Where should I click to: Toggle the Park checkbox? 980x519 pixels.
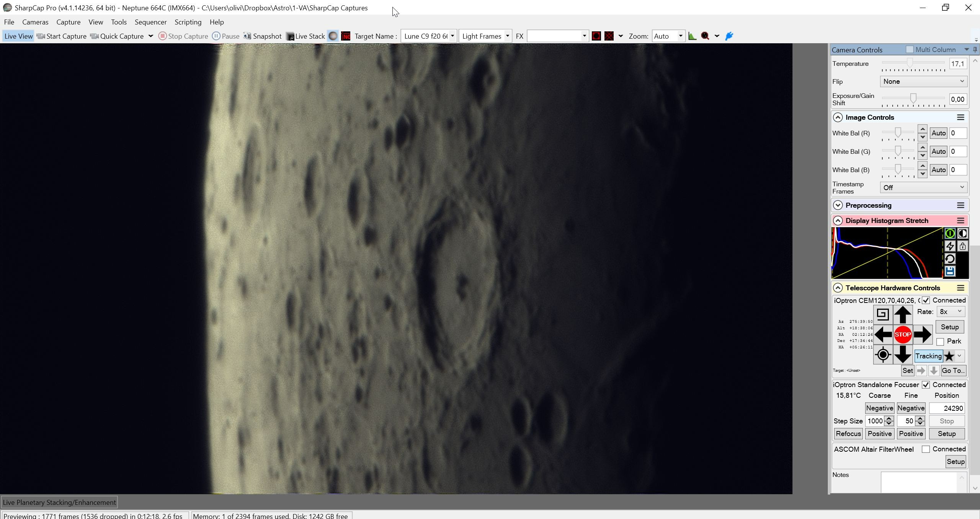click(940, 342)
